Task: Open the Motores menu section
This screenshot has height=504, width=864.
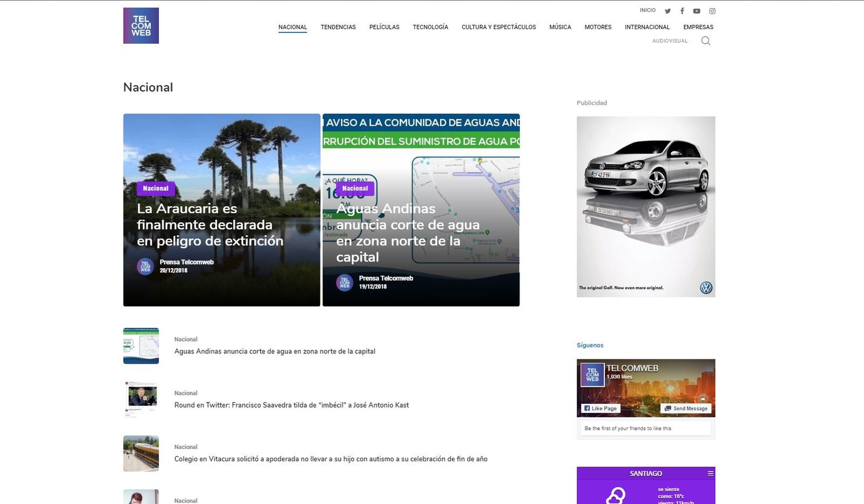Action: (598, 27)
